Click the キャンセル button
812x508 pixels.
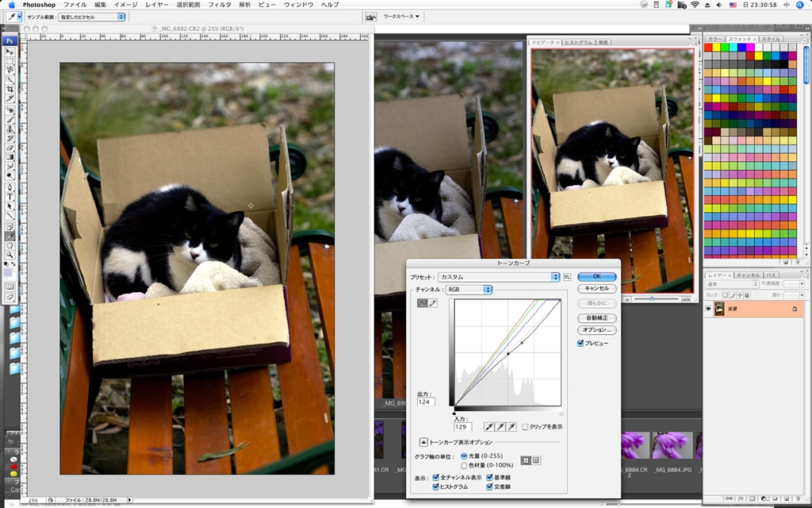(x=596, y=288)
